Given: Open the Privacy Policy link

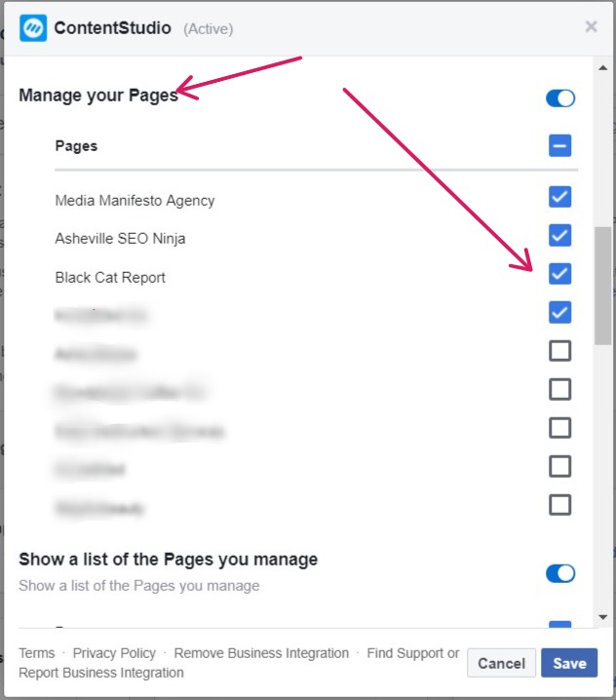Looking at the screenshot, I should tap(114, 653).
